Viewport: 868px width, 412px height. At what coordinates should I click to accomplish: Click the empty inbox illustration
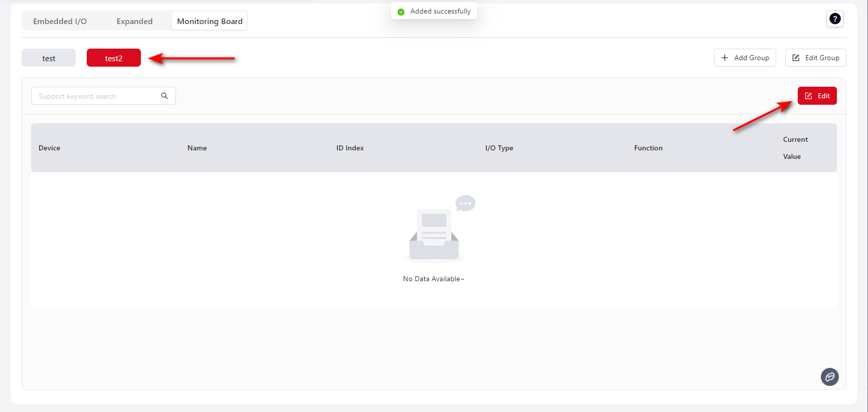coord(434,231)
